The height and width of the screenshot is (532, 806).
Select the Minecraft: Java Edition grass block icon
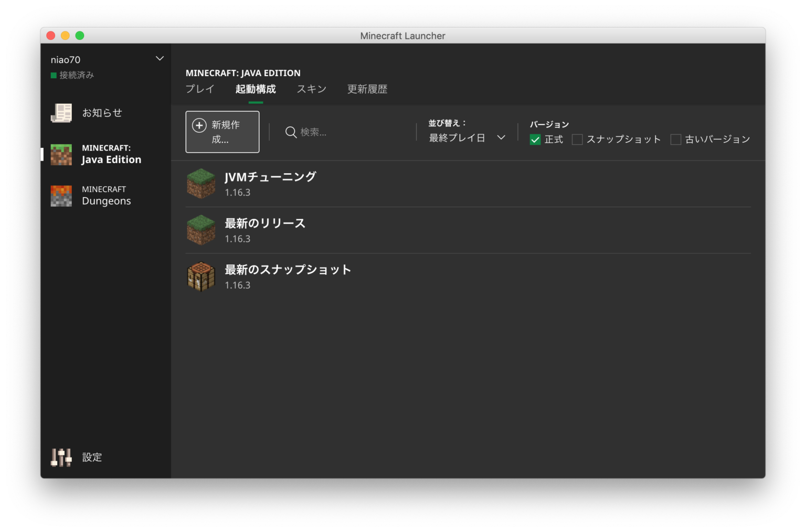click(x=61, y=154)
